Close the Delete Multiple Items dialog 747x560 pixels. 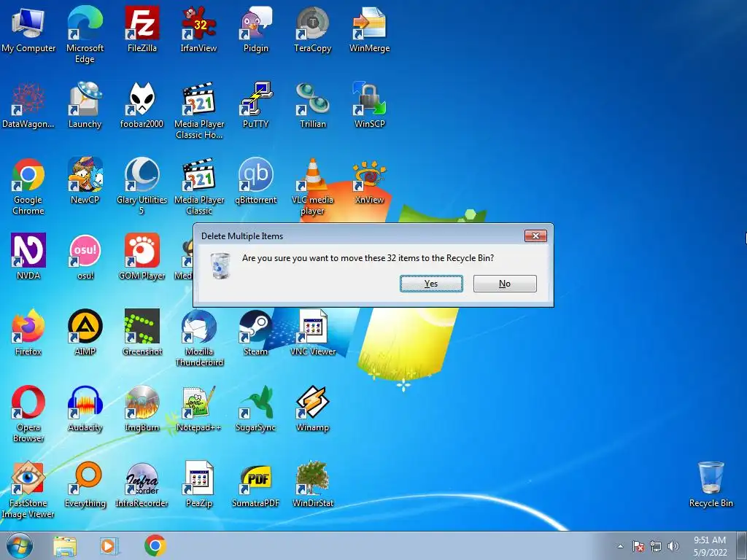click(x=535, y=236)
